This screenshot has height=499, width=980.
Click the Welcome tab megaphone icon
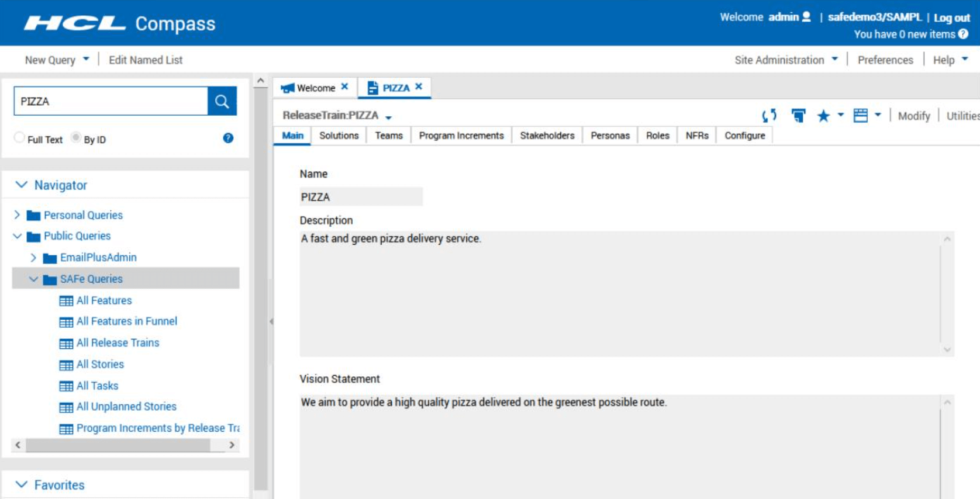point(287,88)
